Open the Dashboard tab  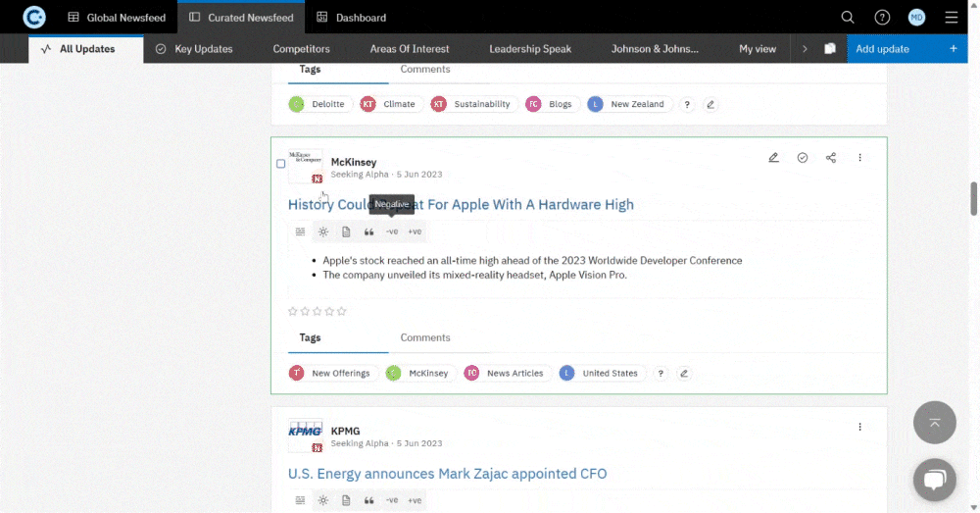tap(351, 18)
